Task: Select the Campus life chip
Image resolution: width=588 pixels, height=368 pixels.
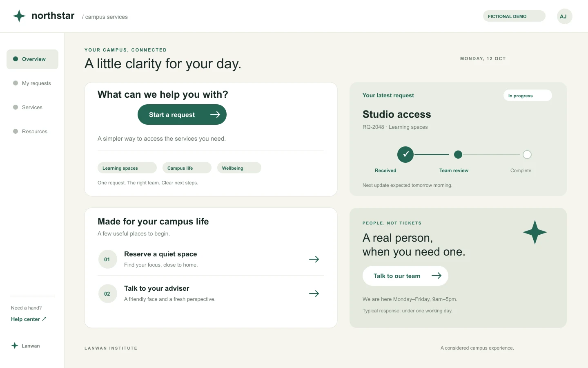Action: click(x=187, y=168)
